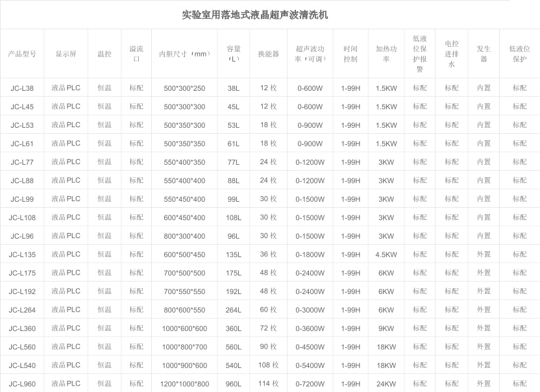Select model cell JC-L175

[22, 273]
